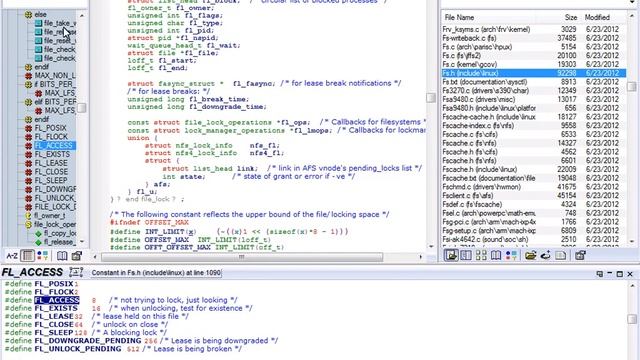The height and width of the screenshot is (360, 640).
Task: Select Fs-writeback.c (fs) in file list
Action: pos(534,38)
